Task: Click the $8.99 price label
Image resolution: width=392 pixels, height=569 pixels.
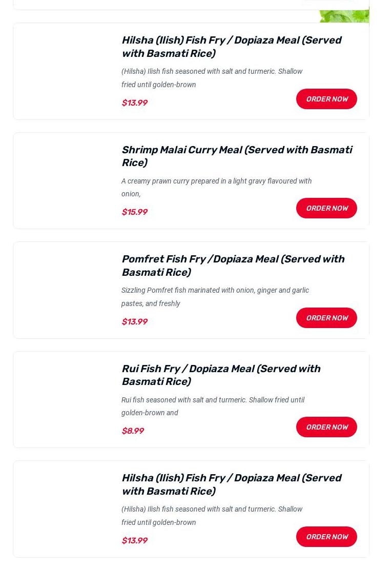Action: coord(133,431)
